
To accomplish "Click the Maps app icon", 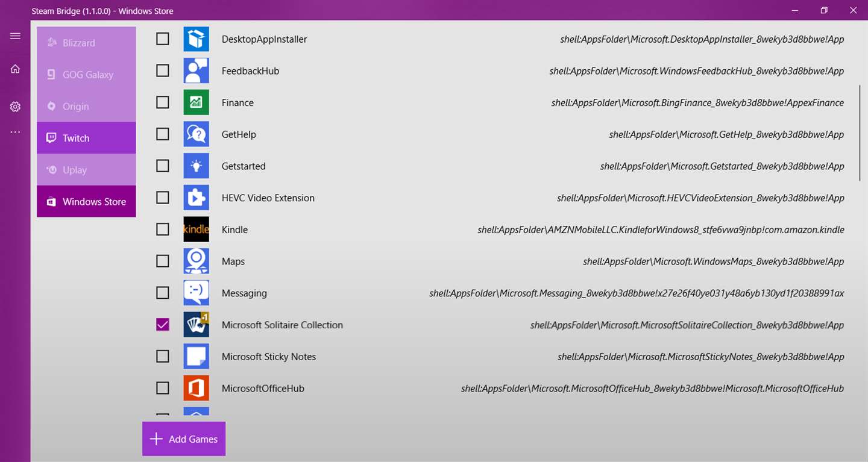I will pyautogui.click(x=197, y=261).
